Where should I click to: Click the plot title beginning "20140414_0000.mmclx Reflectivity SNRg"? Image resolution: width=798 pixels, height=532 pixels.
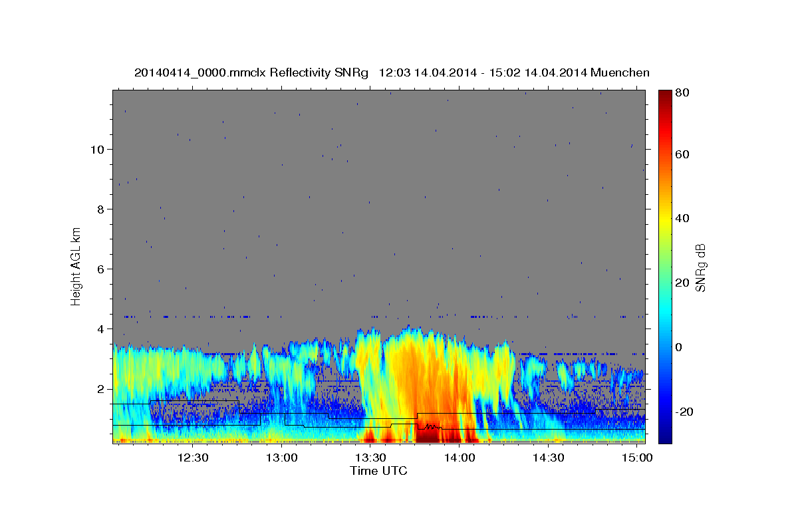coord(392,72)
